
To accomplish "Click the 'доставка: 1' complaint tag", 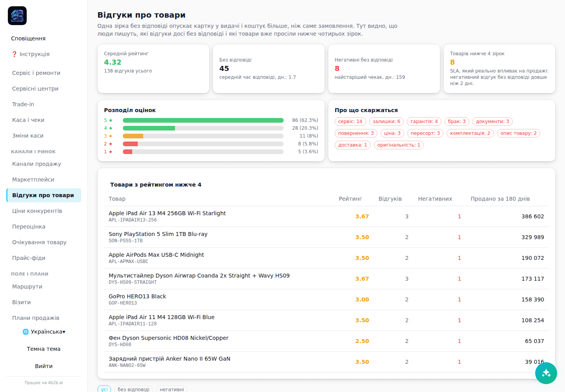I will 353,145.
